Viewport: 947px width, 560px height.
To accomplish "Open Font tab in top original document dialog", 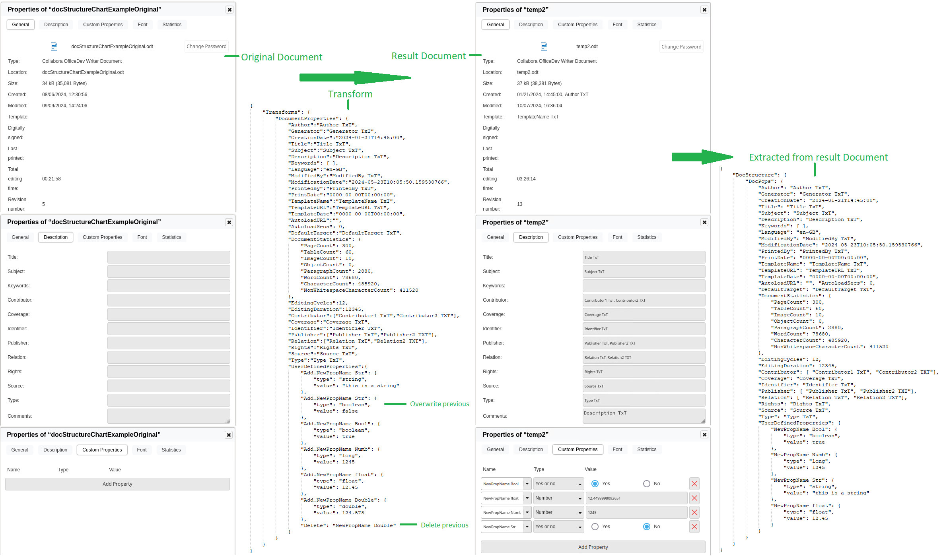I will (142, 25).
